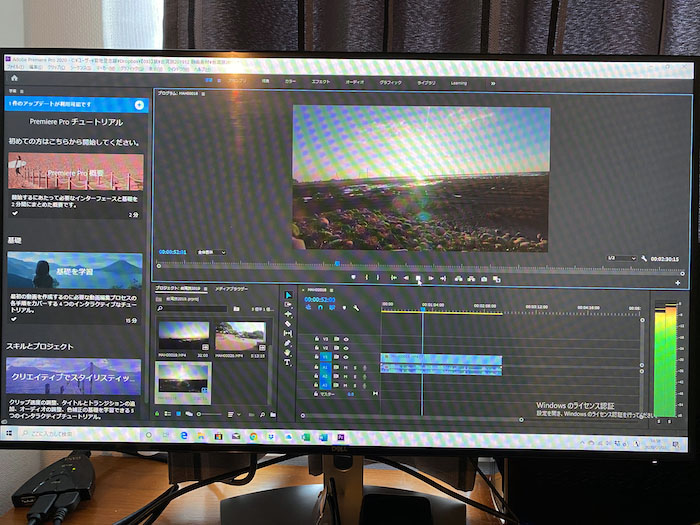Select the Hand tool
This screenshot has height=525, width=700.
coord(288,353)
